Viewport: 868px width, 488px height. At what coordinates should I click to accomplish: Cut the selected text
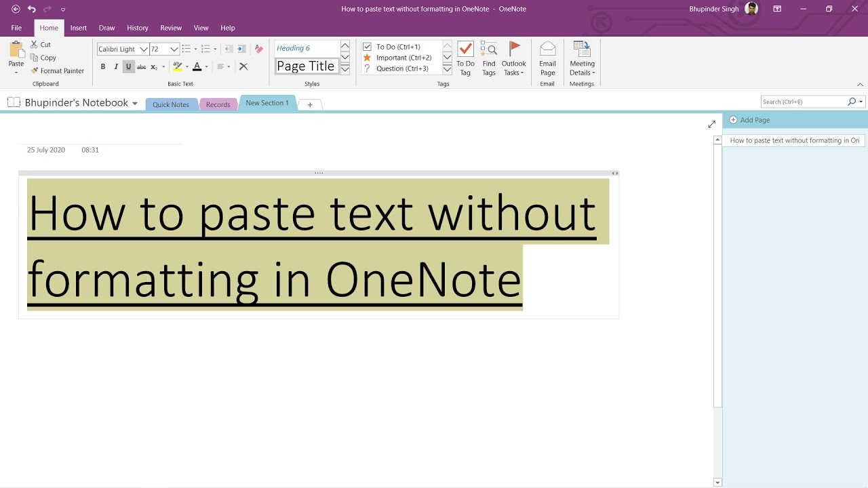pos(41,45)
